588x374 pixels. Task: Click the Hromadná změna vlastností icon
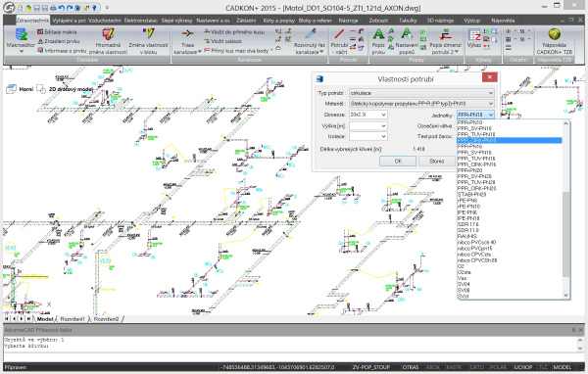click(108, 34)
